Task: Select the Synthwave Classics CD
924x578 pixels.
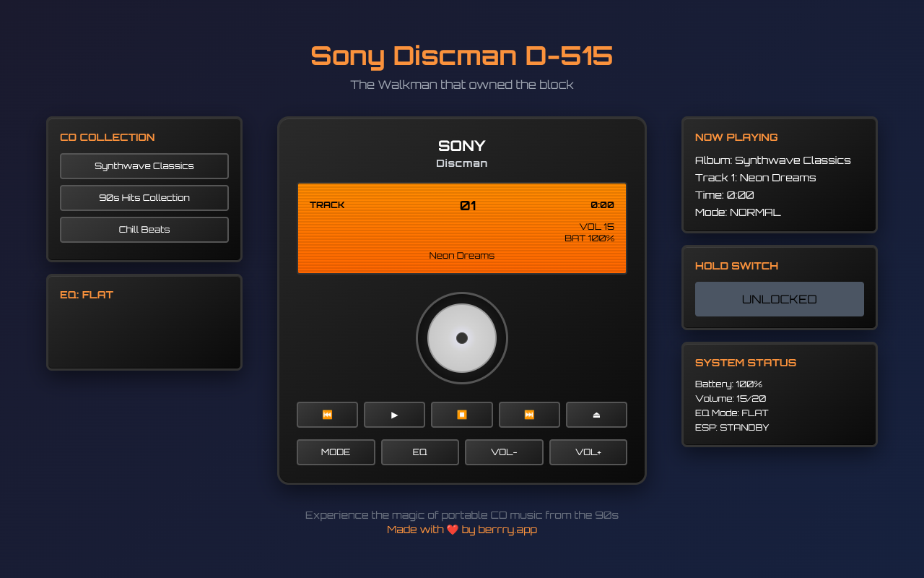Action: [144, 165]
